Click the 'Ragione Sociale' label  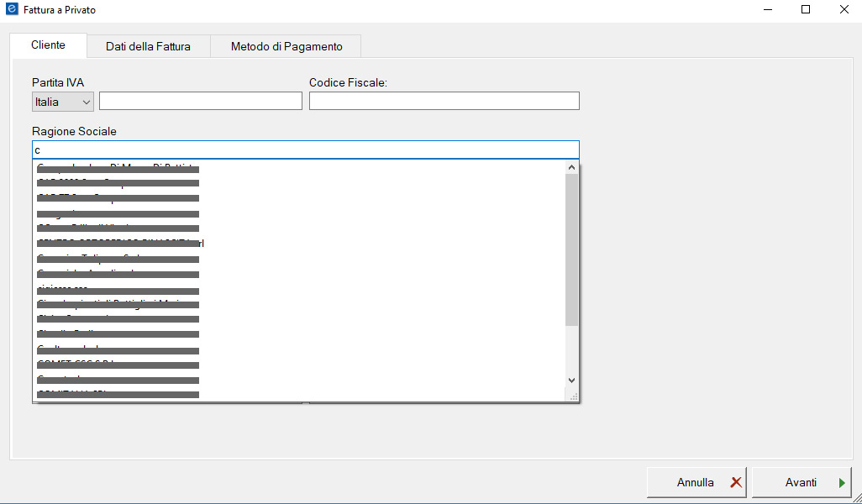pyautogui.click(x=74, y=132)
